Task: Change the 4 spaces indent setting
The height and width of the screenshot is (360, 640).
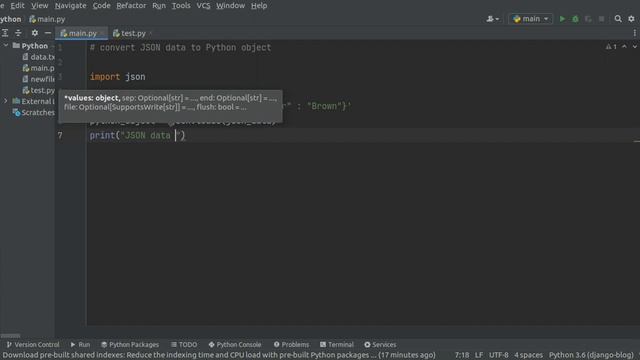Action: pos(528,355)
